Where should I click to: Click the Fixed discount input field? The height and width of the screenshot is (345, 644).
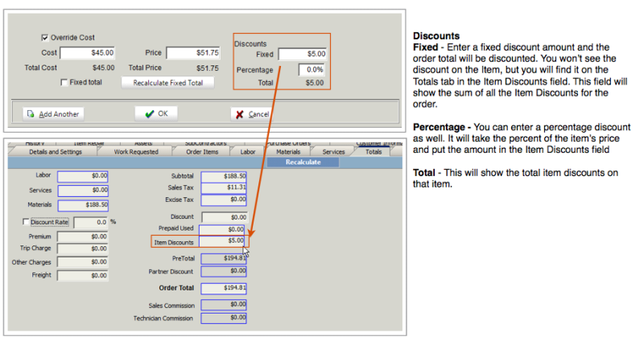tap(303, 54)
